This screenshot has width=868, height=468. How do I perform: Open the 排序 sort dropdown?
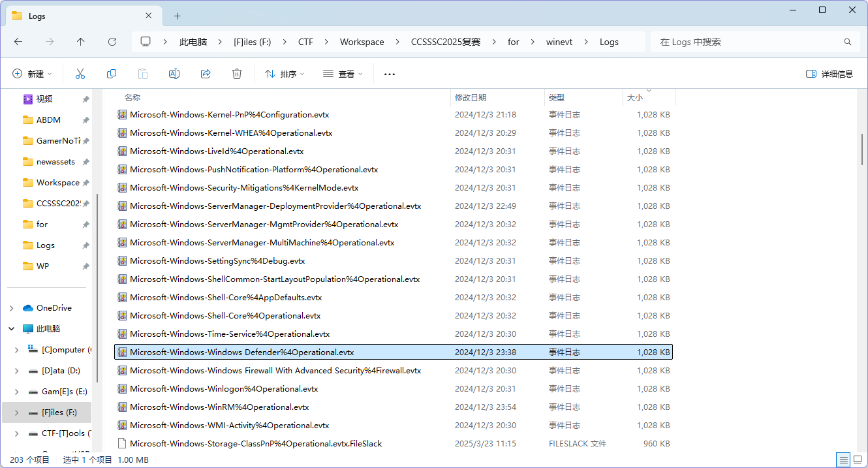click(285, 74)
